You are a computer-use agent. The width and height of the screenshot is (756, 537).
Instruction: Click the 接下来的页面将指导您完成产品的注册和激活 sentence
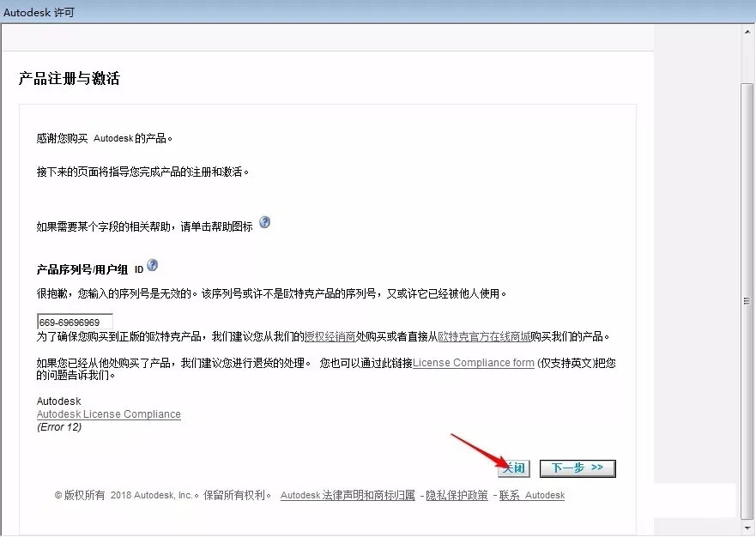pos(142,172)
